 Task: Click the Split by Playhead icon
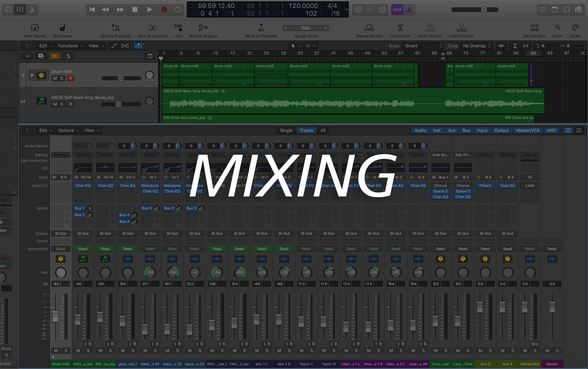tap(115, 28)
